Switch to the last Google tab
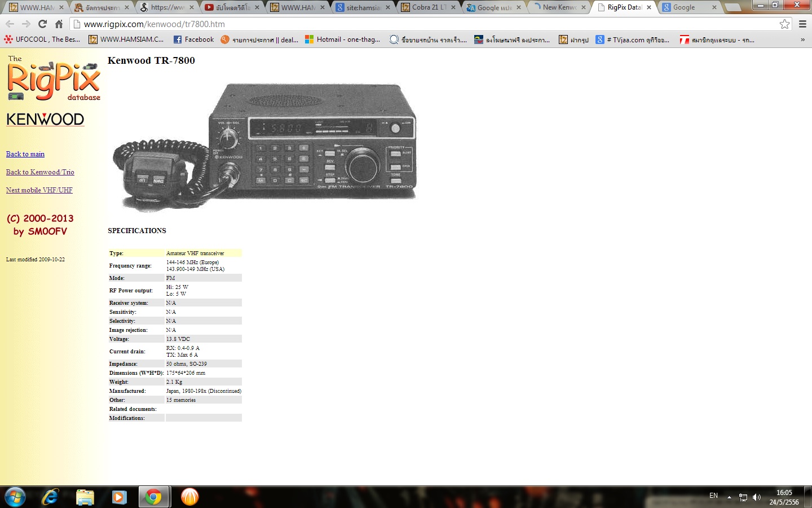 690,7
